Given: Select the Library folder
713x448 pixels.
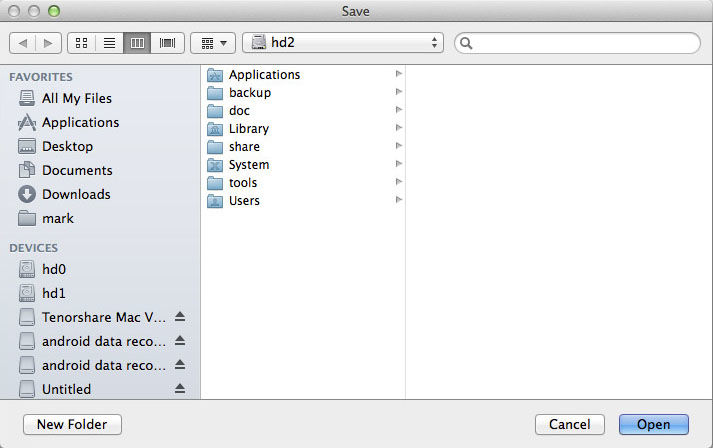Looking at the screenshot, I should point(248,129).
